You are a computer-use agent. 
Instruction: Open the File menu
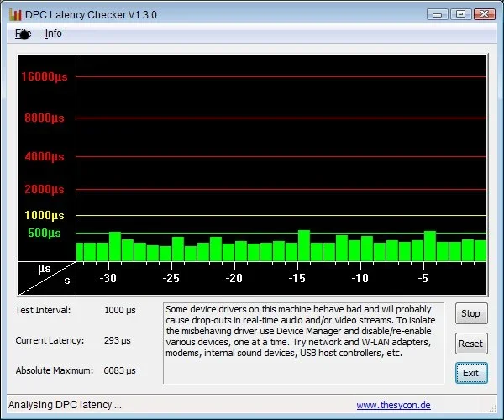[23, 34]
